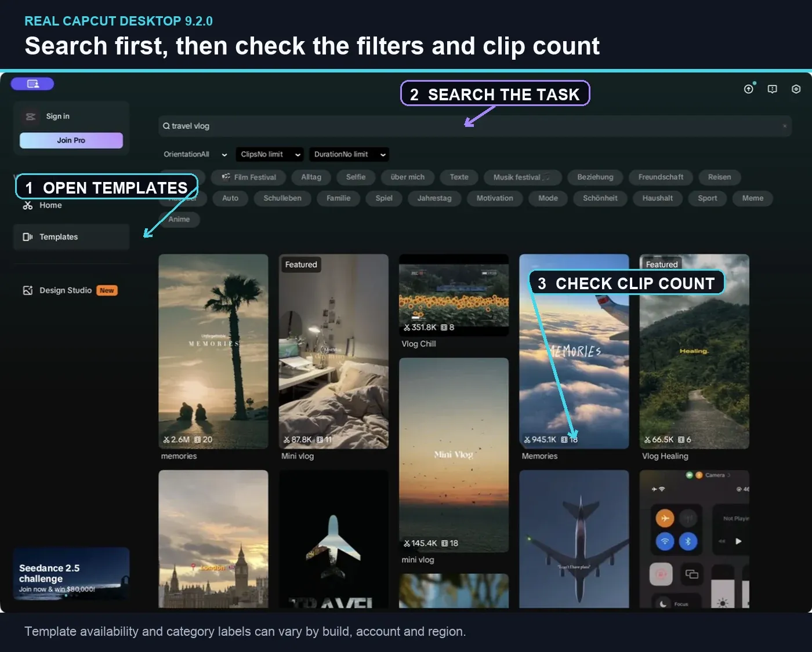Open the Orientation All dropdown
Screen dimensions: 812x652
tap(195, 154)
